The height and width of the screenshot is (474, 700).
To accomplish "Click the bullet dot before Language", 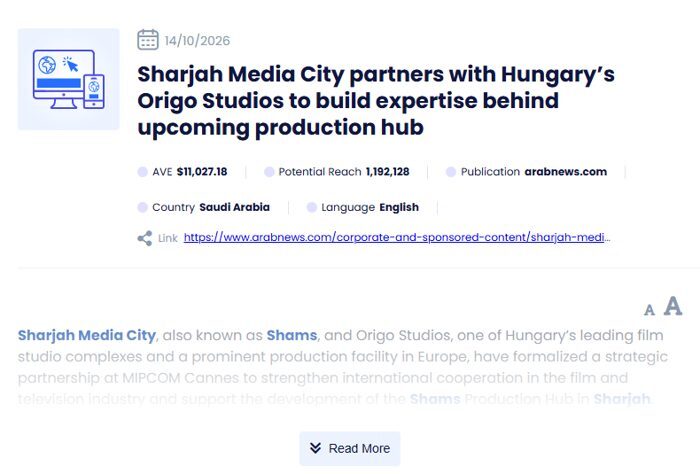I will click(312, 207).
